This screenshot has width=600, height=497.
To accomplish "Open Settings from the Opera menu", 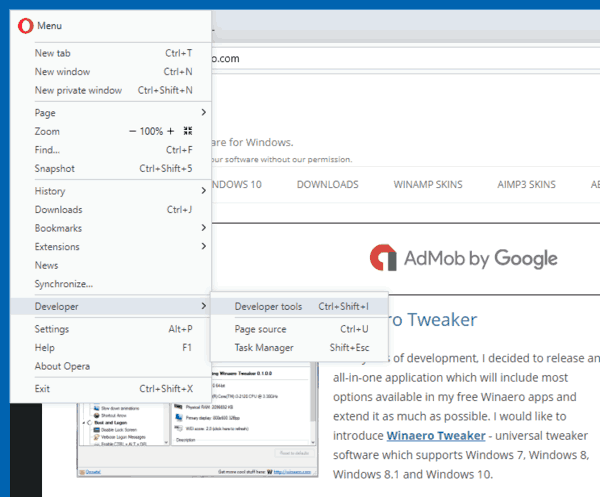I will coord(52,329).
